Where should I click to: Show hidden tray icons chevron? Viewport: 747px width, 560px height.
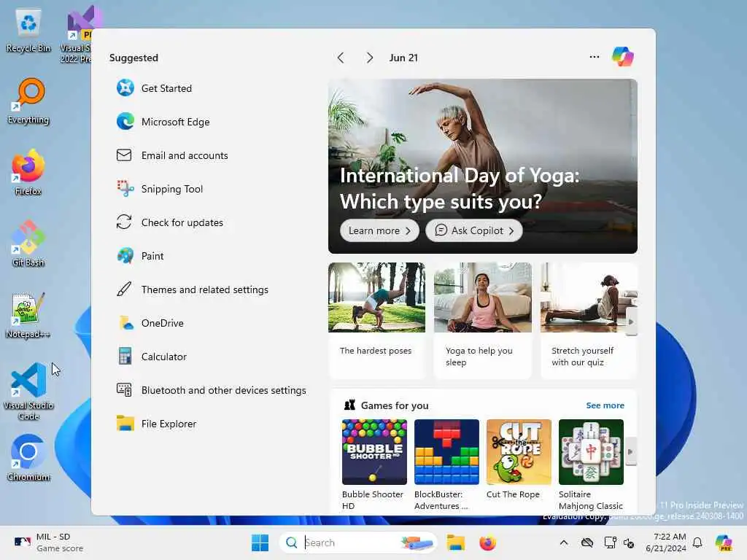(564, 542)
